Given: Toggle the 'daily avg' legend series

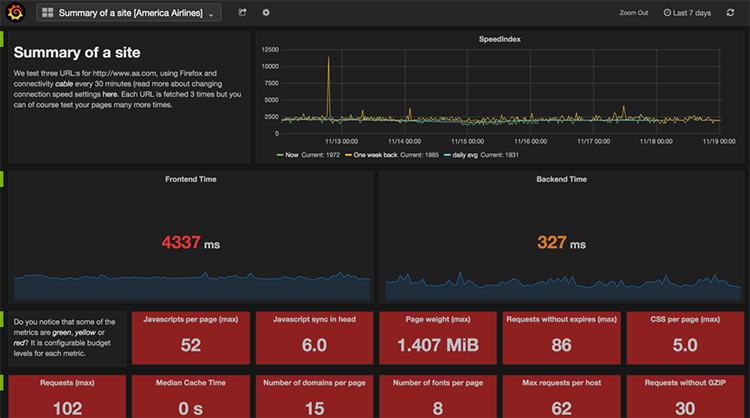Looking at the screenshot, I should coord(464,155).
